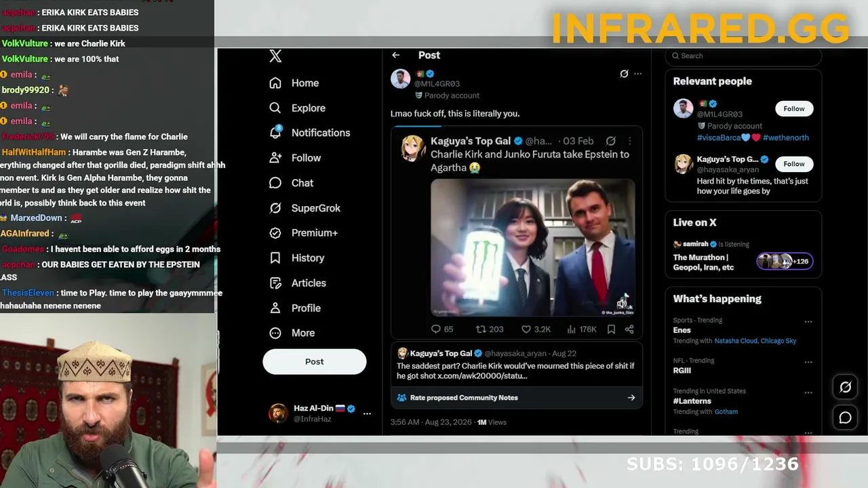
Task: Open Explore in the sidebar
Action: [297, 108]
